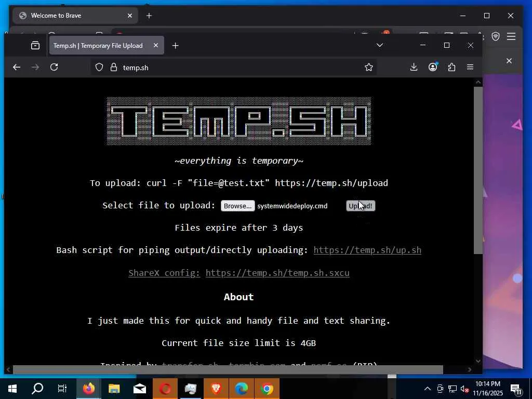List all tabs in Firefox
532x399 pixels.
(380, 45)
